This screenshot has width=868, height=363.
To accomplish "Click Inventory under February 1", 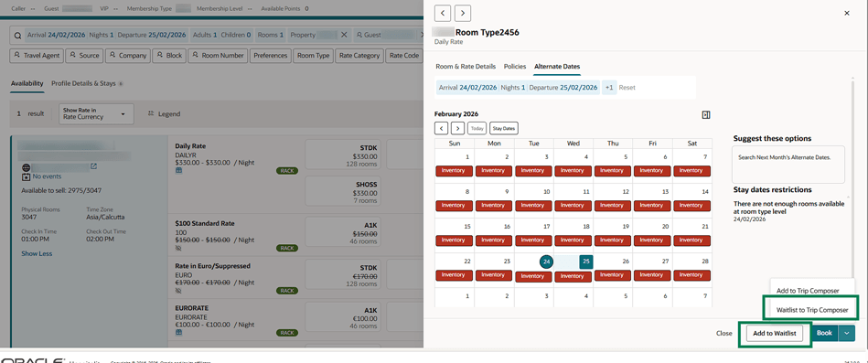I will coord(454,170).
